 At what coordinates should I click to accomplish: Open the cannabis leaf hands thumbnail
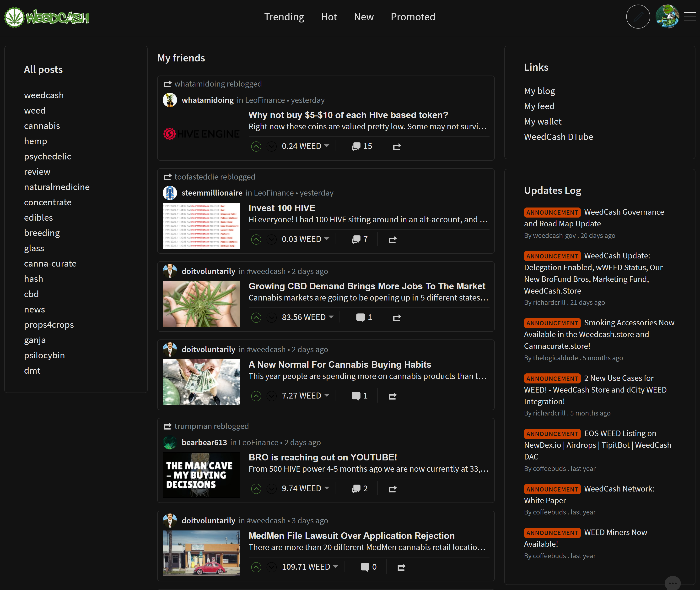click(x=201, y=304)
